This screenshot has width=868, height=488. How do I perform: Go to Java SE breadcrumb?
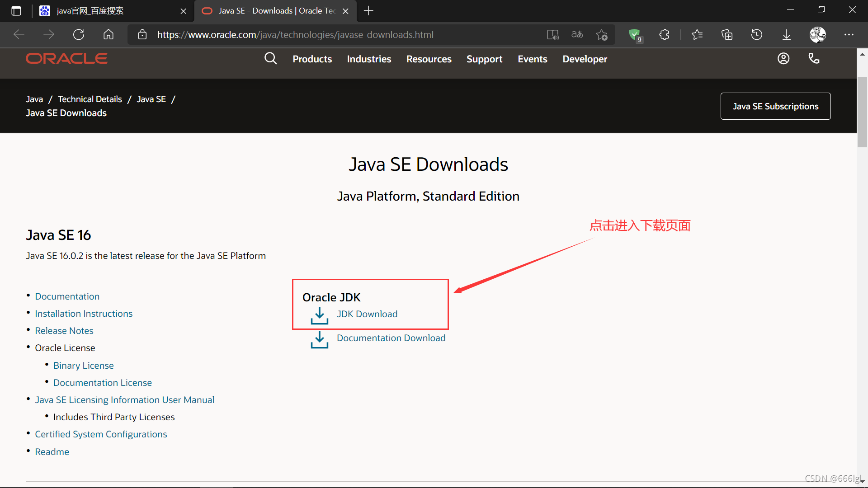[151, 99]
